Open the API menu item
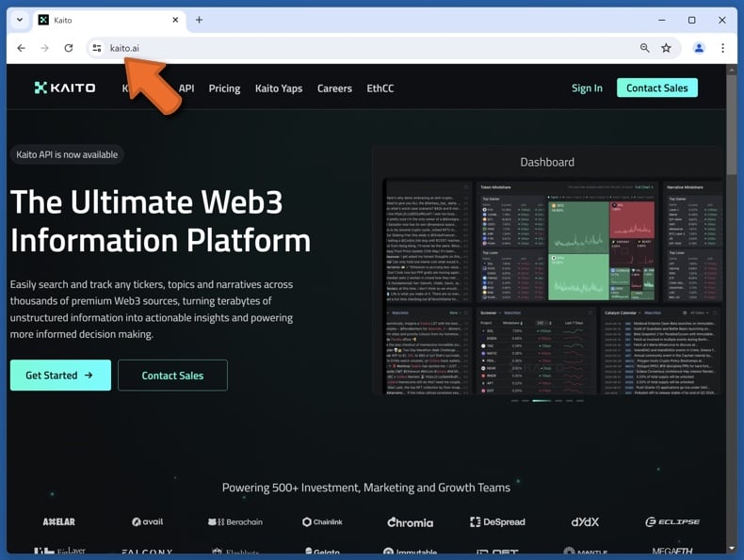Image resolution: width=744 pixels, height=560 pixels. click(x=186, y=88)
